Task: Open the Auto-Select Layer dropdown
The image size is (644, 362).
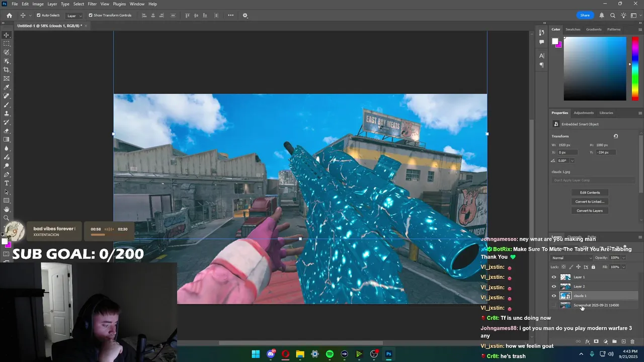Action: tap(74, 16)
